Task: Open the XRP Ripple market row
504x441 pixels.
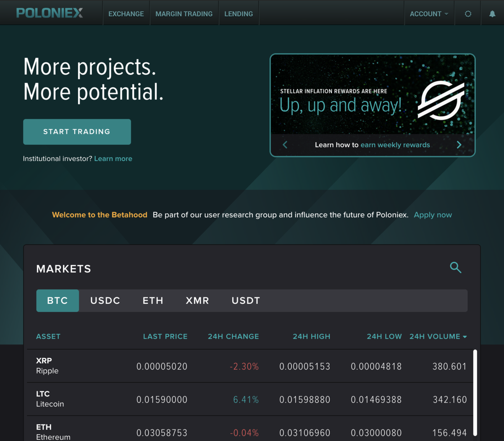Action: coord(250,366)
